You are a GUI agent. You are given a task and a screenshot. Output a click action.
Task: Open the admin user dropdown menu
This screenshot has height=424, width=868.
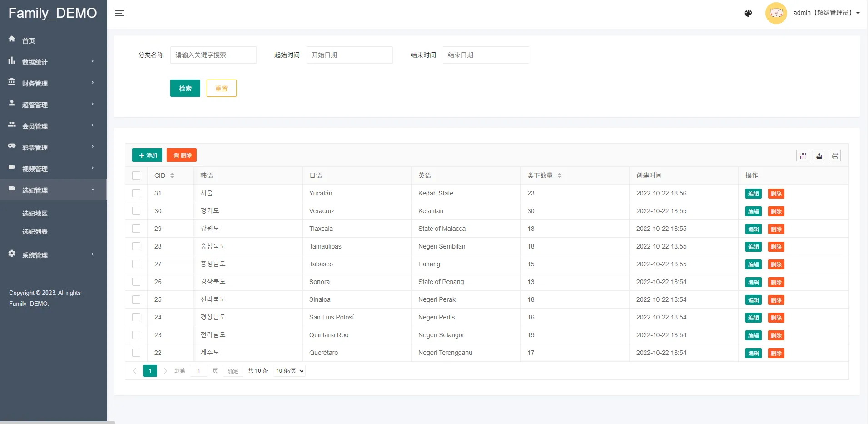(826, 13)
